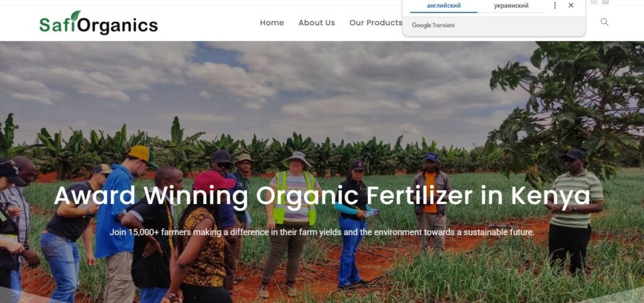The height and width of the screenshot is (303, 644).
Task: Click the papaya tree in hero photo
Action: [x=567, y=107]
